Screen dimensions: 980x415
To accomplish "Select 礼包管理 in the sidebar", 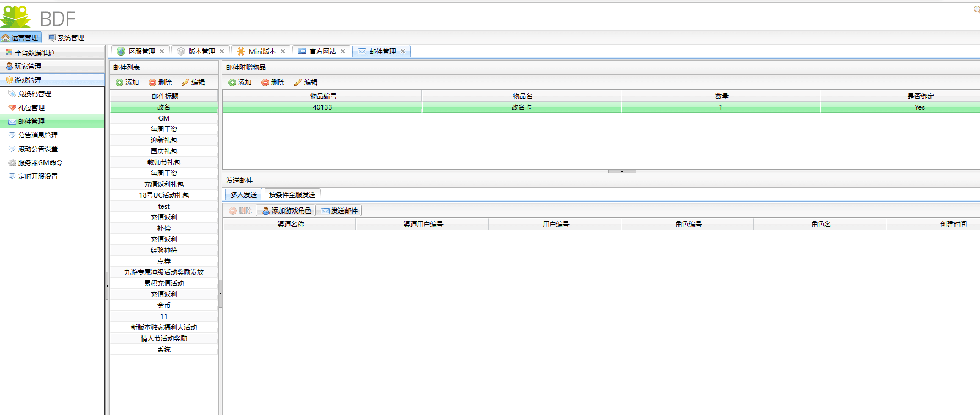I will (31, 108).
